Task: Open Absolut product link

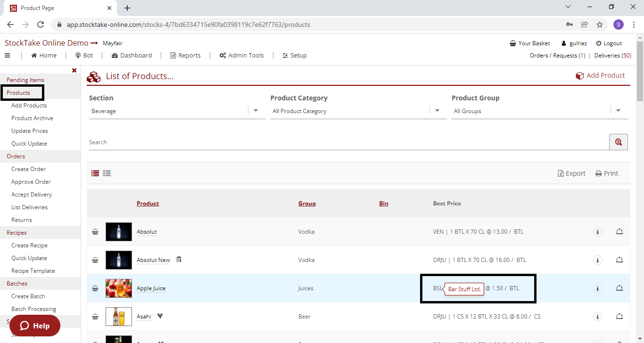Action: (147, 232)
